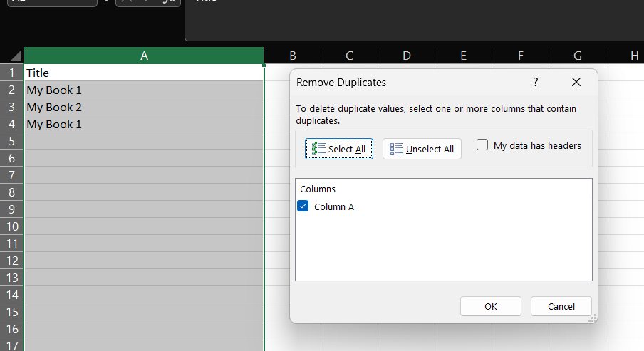Close the Remove Duplicates dialog

point(576,83)
